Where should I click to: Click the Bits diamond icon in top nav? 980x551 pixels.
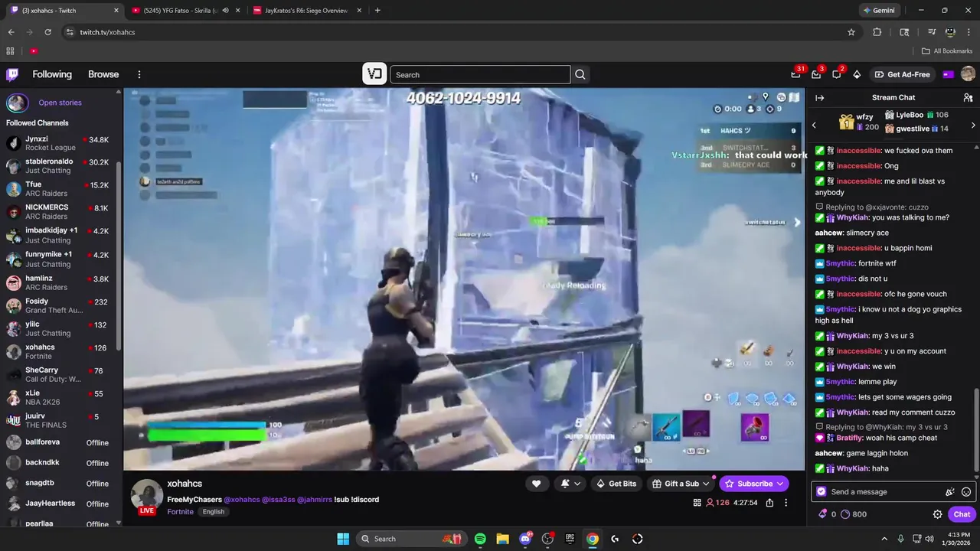(857, 74)
